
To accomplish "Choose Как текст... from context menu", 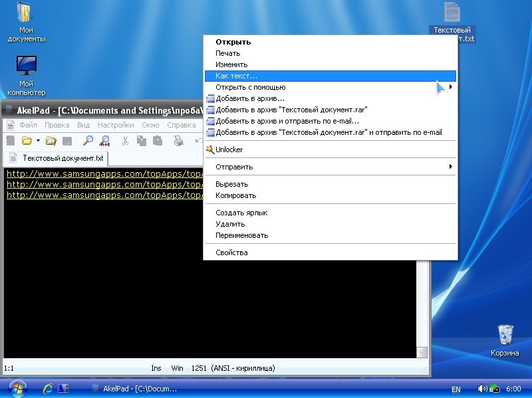I will pyautogui.click(x=236, y=76).
